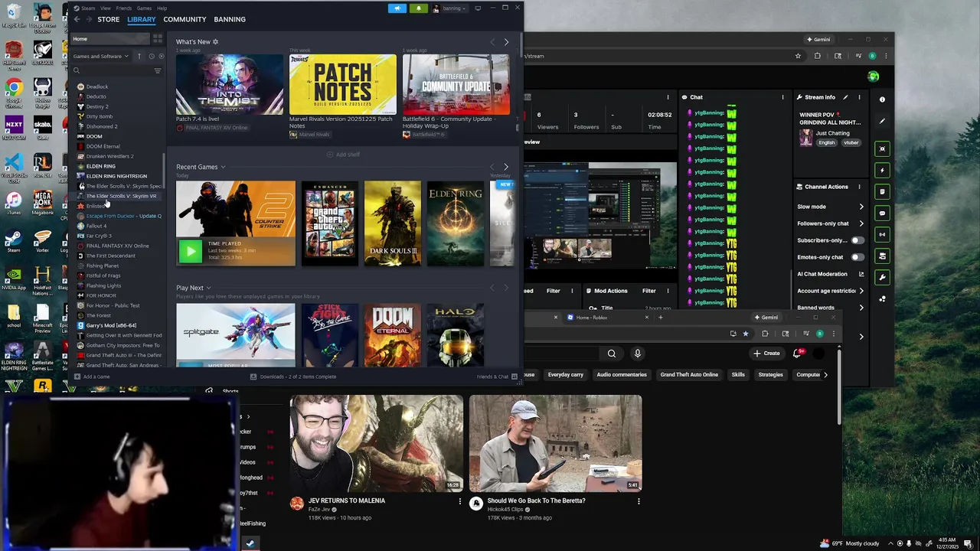Bookmark the Twitch page with star icon
Viewport: 980px width, 551px height.
click(x=798, y=56)
